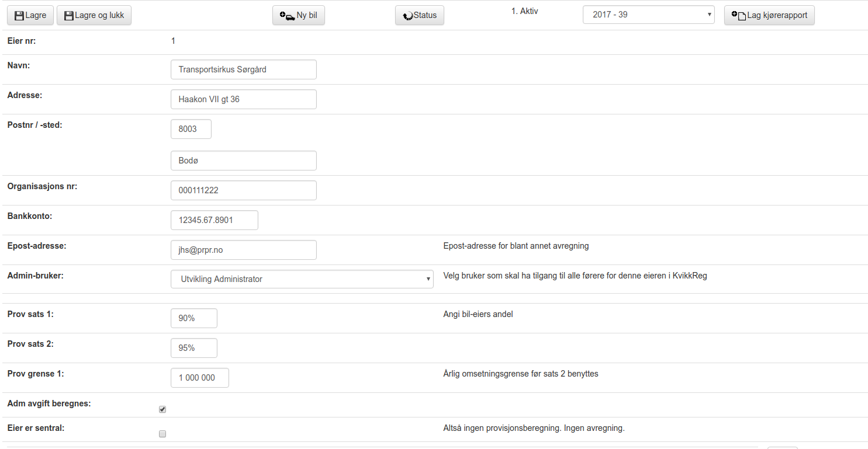
Task: Click the 'Prov grense 1:' label
Action: (x=36, y=374)
